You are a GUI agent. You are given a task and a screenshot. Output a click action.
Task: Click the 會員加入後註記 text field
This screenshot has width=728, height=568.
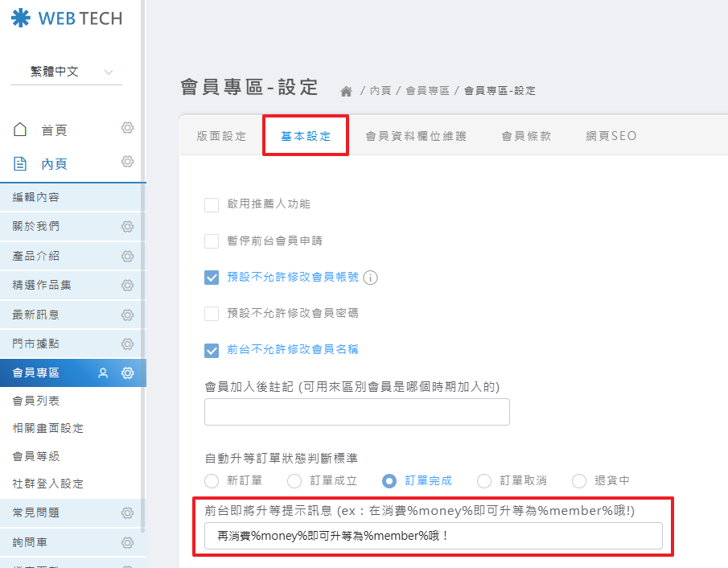(x=356, y=411)
